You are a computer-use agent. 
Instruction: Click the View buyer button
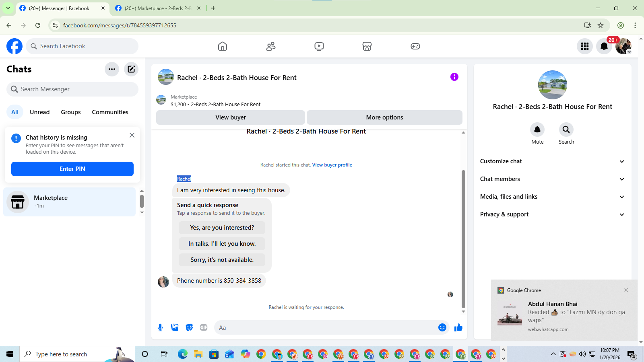231,117
